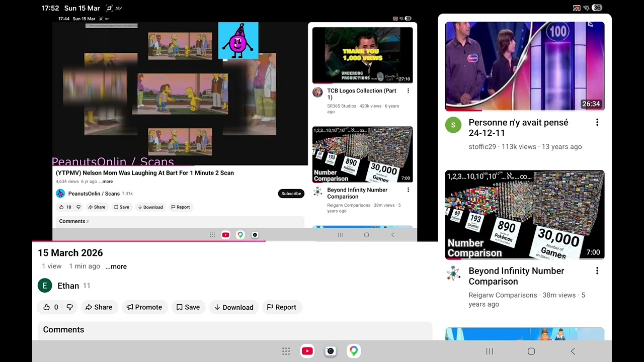This screenshot has width=644, height=362.
Task: Apps grid in recorded inner taskbar
Action: coord(212,235)
